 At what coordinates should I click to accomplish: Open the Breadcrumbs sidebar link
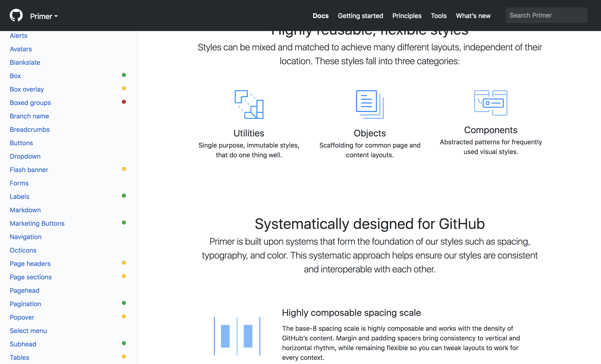pos(30,129)
